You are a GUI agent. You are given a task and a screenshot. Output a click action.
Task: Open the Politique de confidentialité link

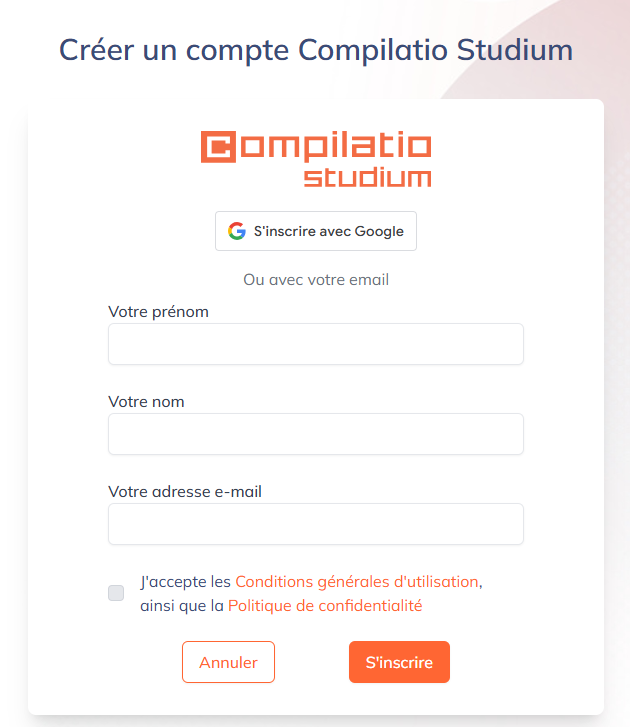tap(325, 606)
